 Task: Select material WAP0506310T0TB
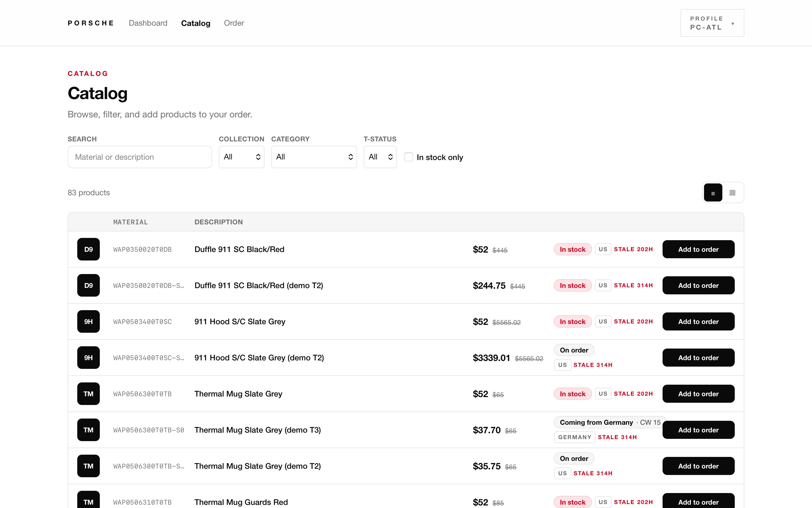click(142, 502)
